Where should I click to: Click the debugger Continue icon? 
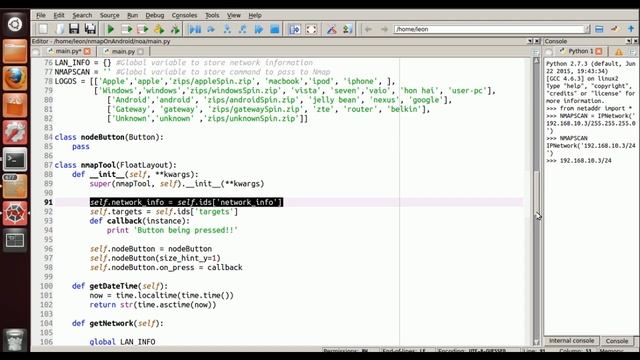click(259, 29)
